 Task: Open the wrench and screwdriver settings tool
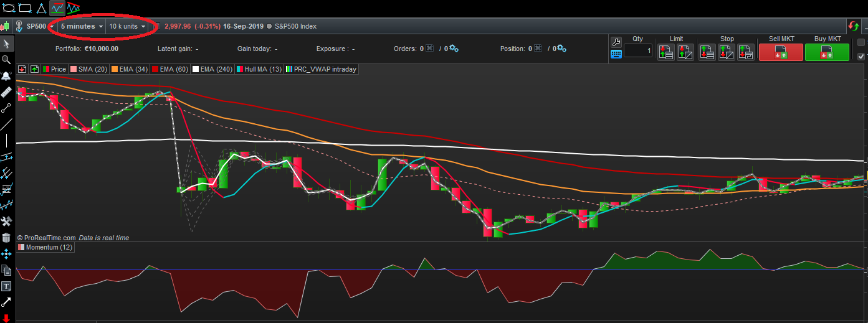pyautogui.click(x=6, y=222)
